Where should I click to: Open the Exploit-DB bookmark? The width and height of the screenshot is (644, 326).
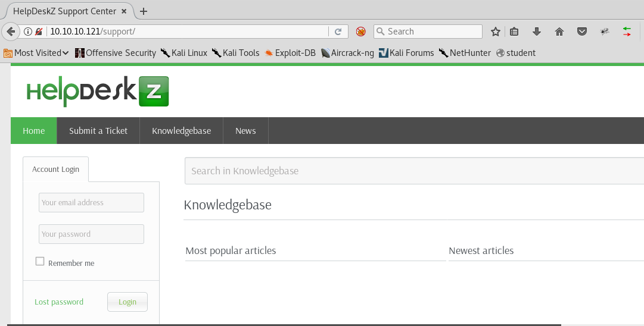[x=290, y=53]
